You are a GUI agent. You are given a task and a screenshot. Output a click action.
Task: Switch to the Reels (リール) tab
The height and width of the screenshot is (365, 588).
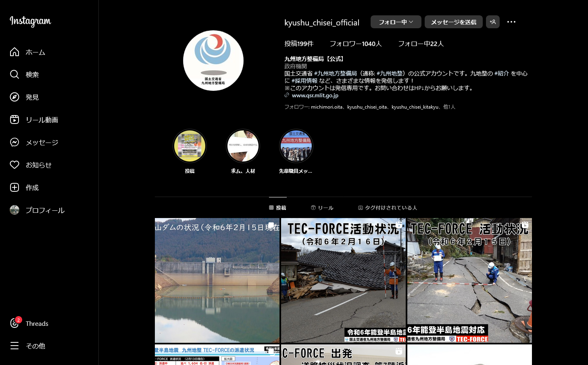pos(322,208)
